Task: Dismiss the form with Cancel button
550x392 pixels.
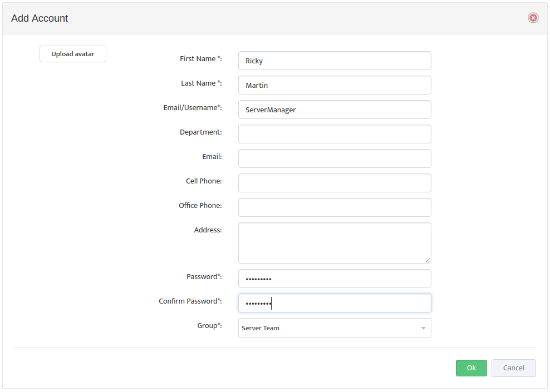Action: (513, 368)
